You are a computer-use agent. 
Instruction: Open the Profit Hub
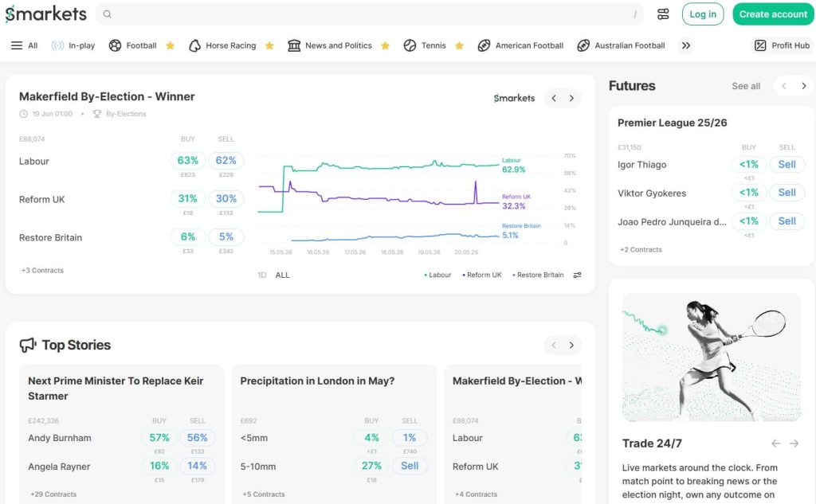tap(783, 45)
